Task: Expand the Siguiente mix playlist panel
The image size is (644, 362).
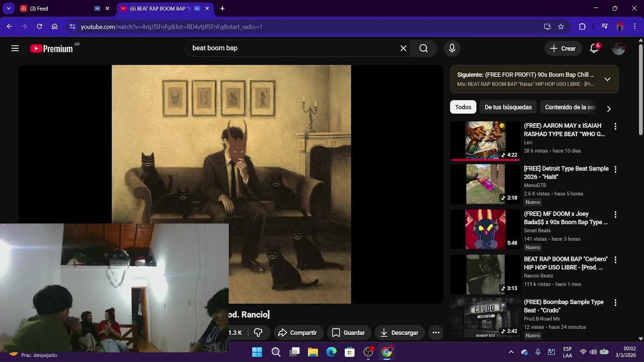Action: pyautogui.click(x=607, y=79)
